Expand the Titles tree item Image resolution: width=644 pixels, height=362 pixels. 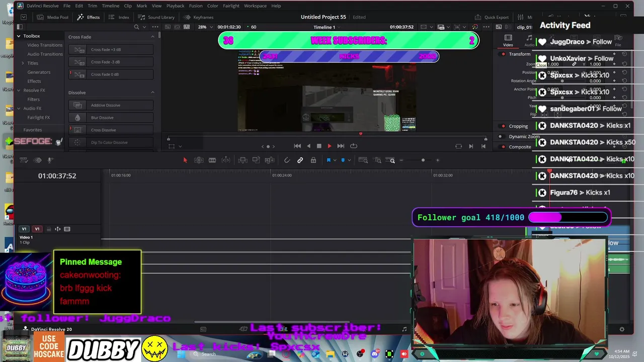coord(23,63)
